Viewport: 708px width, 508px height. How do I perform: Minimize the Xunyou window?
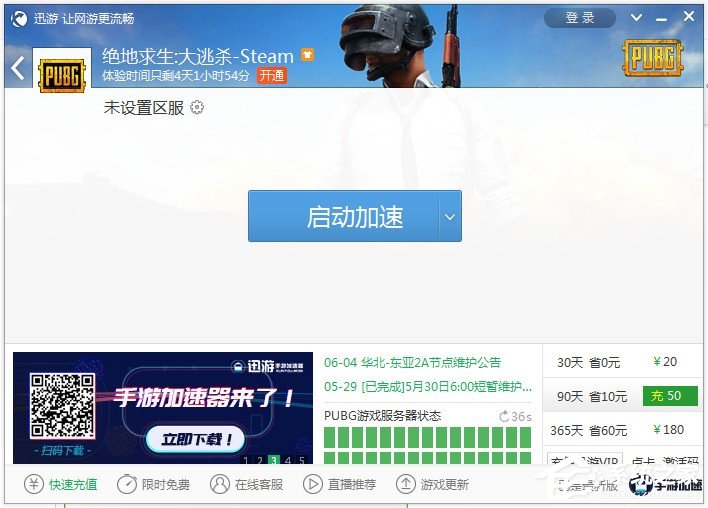coord(661,19)
